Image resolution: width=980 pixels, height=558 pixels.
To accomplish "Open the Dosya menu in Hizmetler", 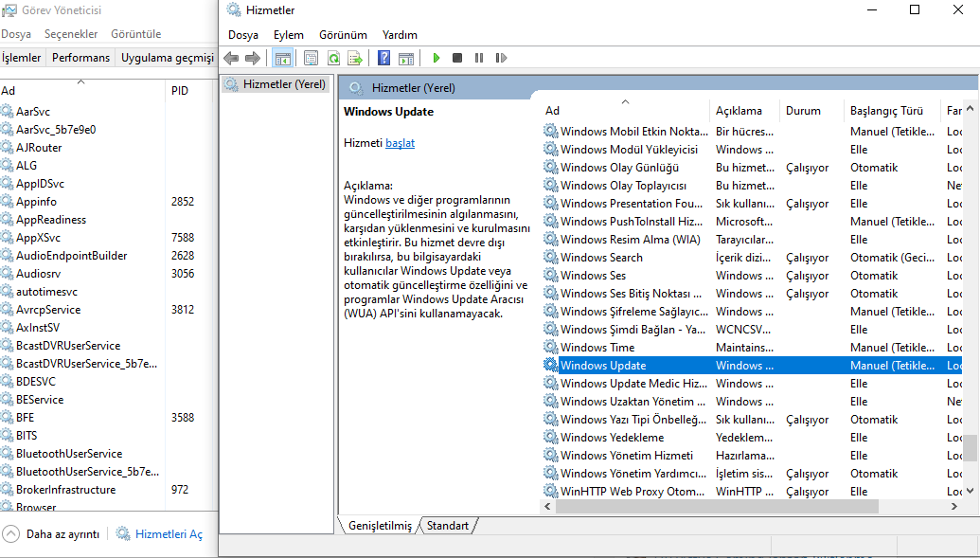I will [243, 35].
